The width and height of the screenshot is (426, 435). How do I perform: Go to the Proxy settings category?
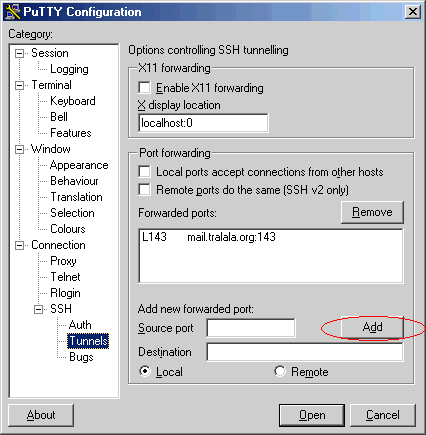[63, 261]
